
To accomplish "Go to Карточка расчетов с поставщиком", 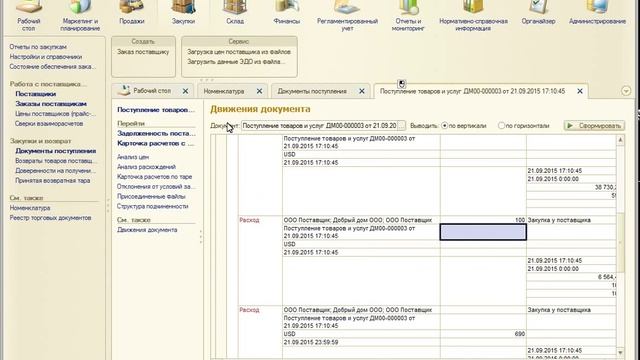I will [x=156, y=143].
